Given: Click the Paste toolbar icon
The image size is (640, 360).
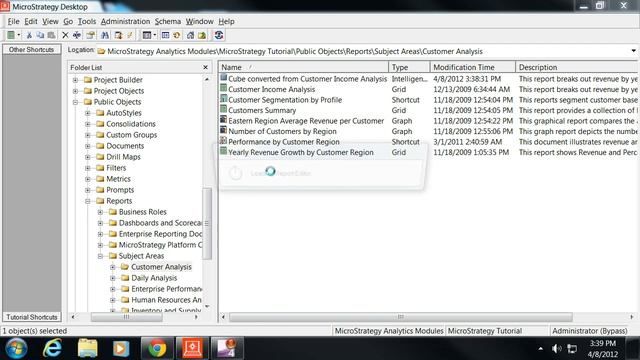Looking at the screenshot, I should pos(51,35).
